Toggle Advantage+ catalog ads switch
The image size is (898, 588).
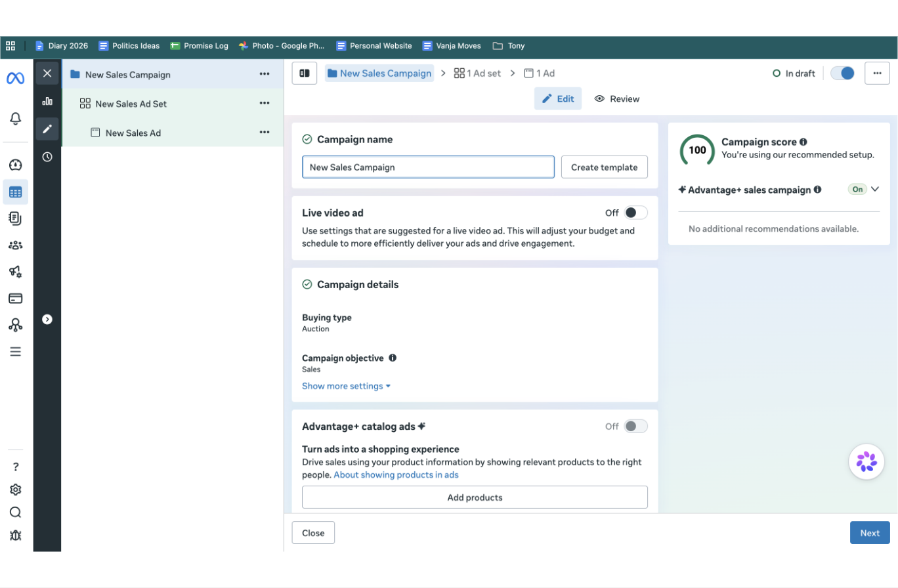coord(635,427)
